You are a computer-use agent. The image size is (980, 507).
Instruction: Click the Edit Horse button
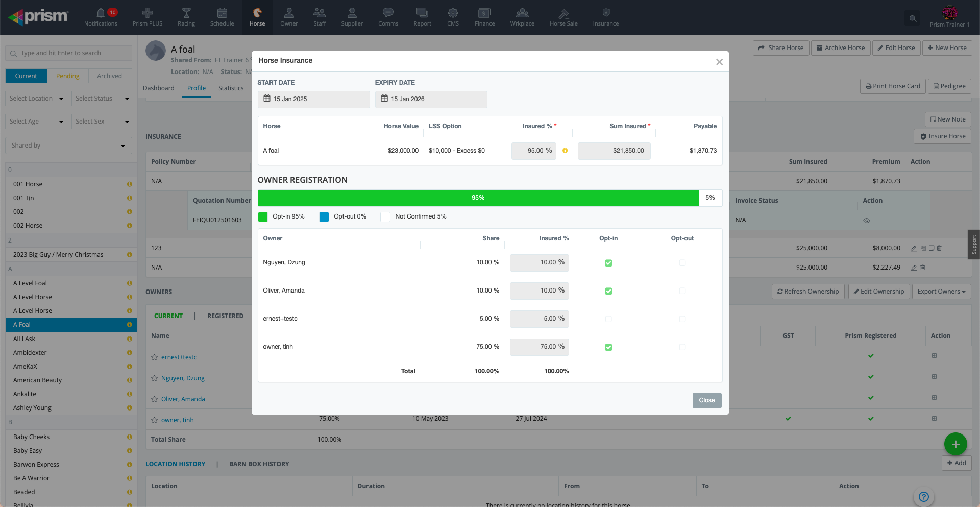896,48
